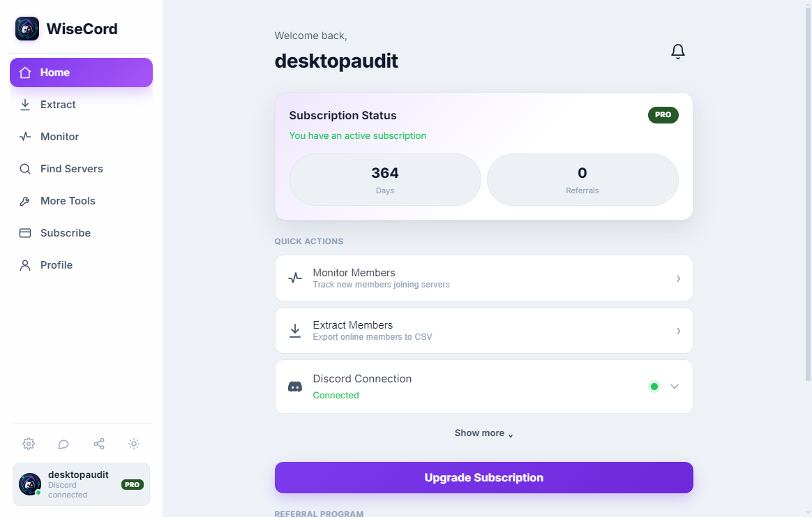The image size is (812, 517).
Task: Click the desktopaudit welcome heading
Action: [x=336, y=61]
